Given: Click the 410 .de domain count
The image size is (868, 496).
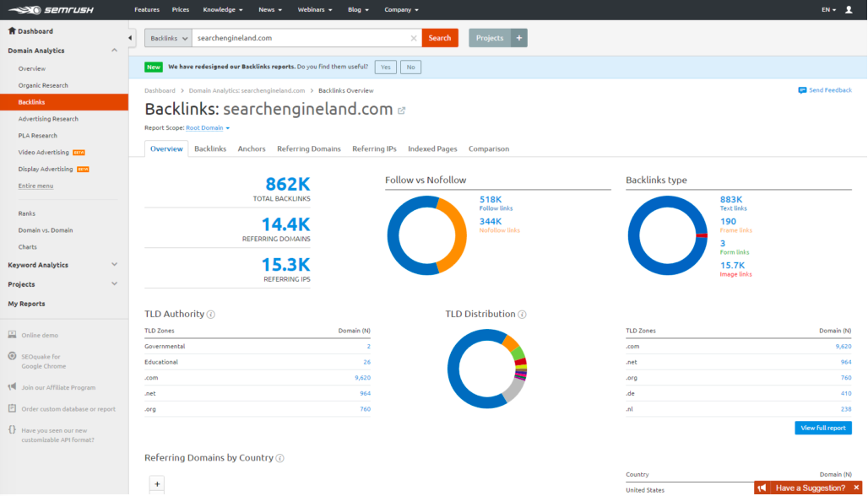Looking at the screenshot, I should click(x=846, y=394).
